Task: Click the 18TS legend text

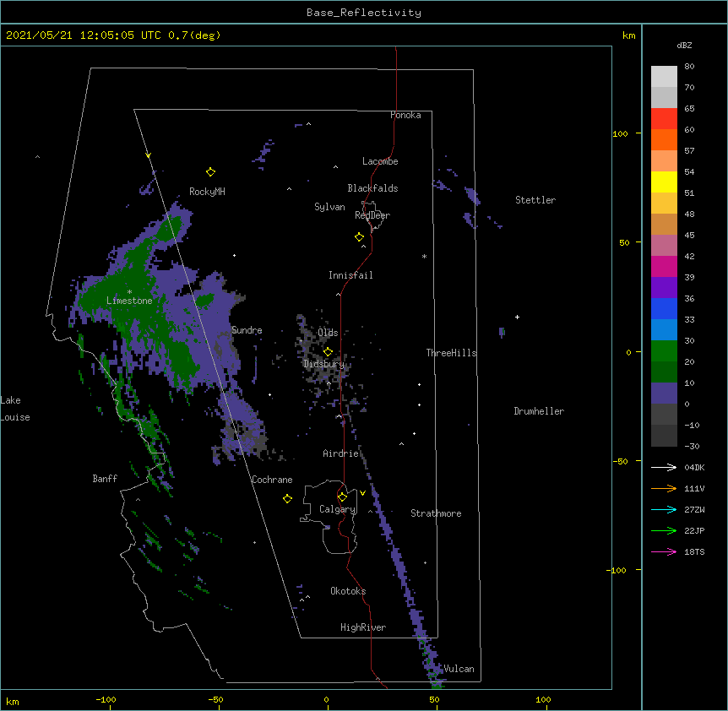Action: [694, 551]
